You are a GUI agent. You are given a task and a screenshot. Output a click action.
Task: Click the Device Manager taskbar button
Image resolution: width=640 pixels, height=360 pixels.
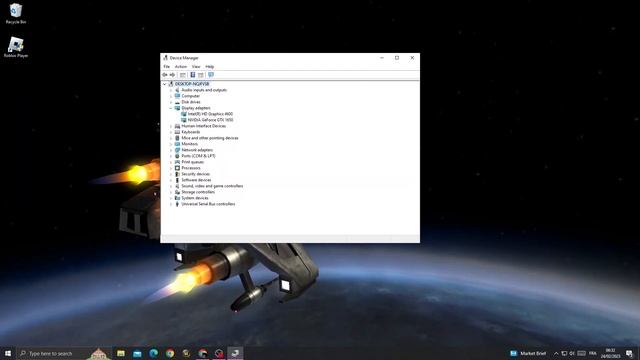click(235, 353)
